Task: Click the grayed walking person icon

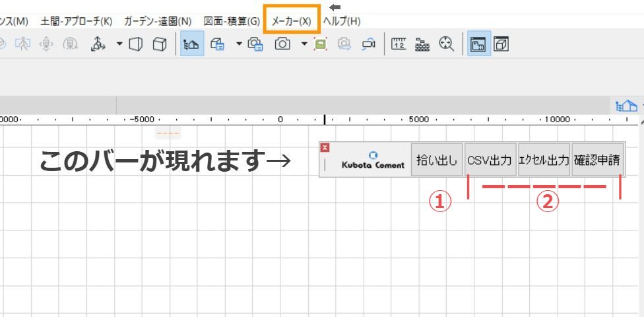Action: pyautogui.click(x=22, y=44)
